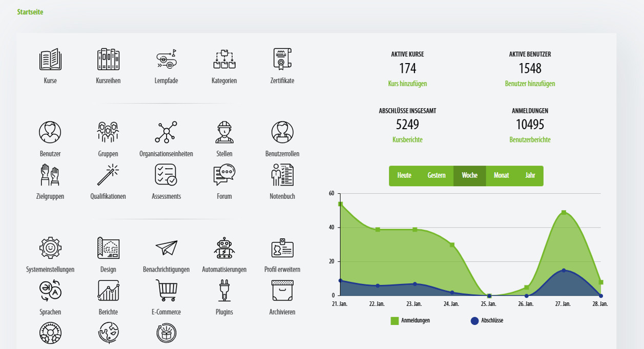Open the Plugins plug icon
The width and height of the screenshot is (644, 349).
tap(224, 291)
